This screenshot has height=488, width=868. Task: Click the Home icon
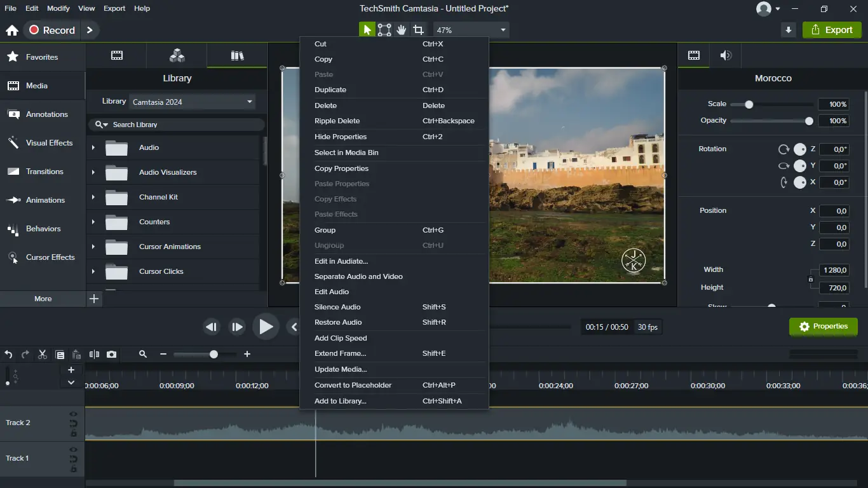coord(11,30)
